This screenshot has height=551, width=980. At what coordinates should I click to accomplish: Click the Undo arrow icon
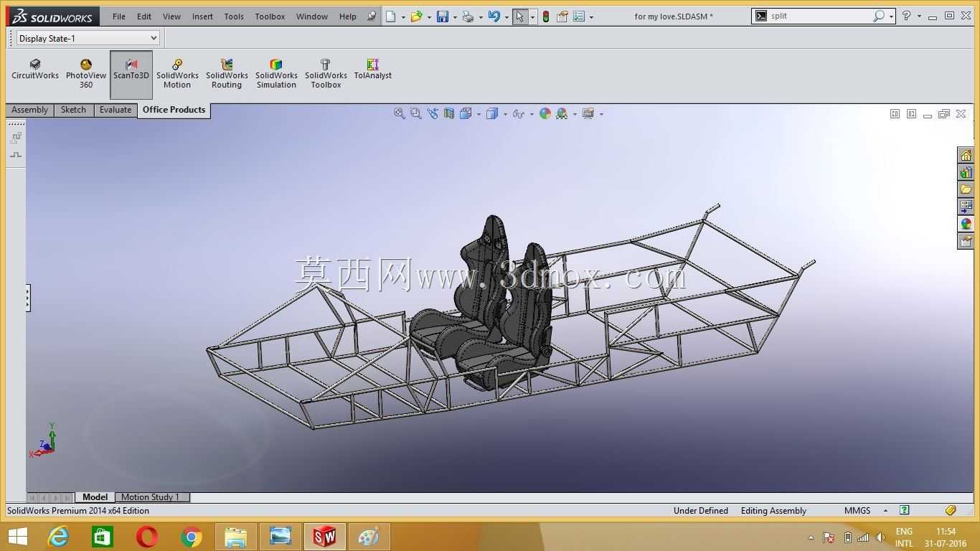[494, 17]
